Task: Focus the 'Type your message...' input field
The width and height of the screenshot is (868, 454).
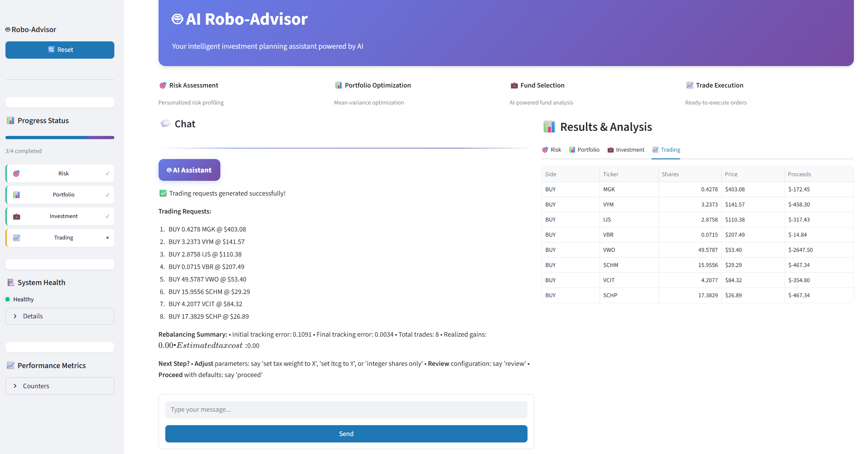Action: [346, 409]
